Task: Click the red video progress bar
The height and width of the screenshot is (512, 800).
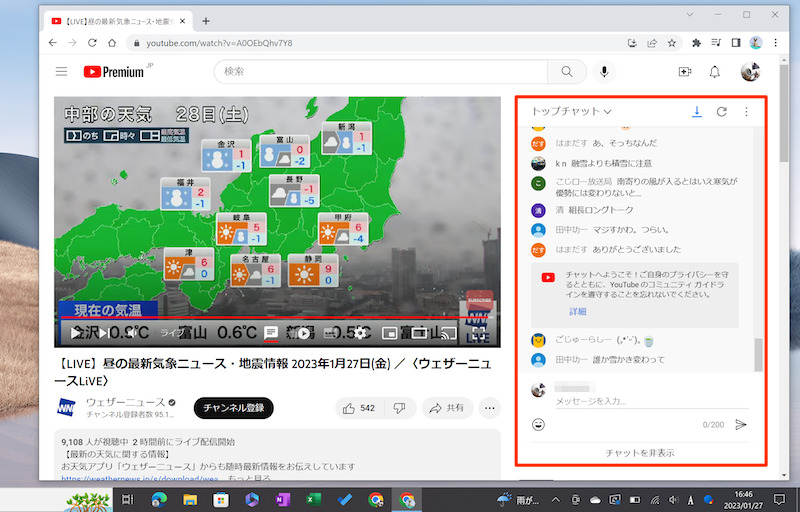Action: pyautogui.click(x=250, y=319)
